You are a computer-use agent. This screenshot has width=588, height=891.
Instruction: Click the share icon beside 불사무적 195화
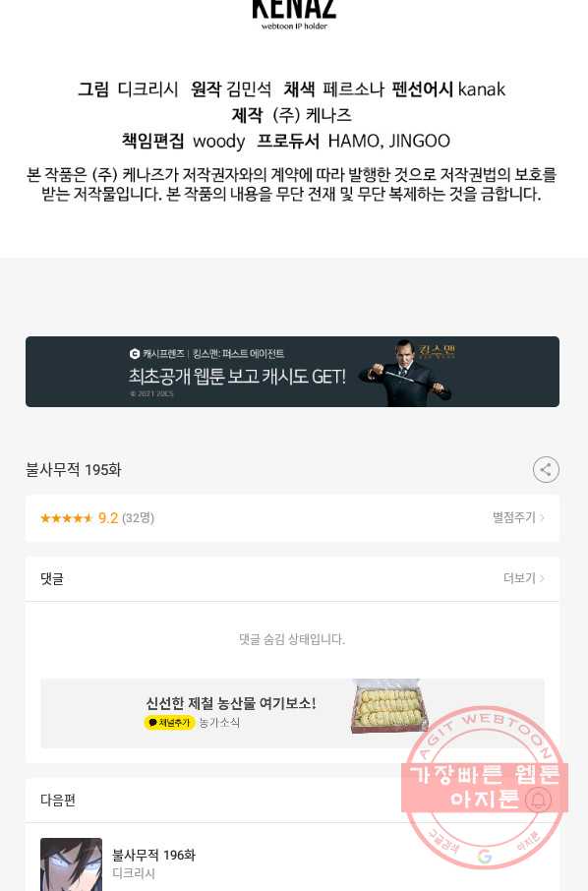[546, 470]
